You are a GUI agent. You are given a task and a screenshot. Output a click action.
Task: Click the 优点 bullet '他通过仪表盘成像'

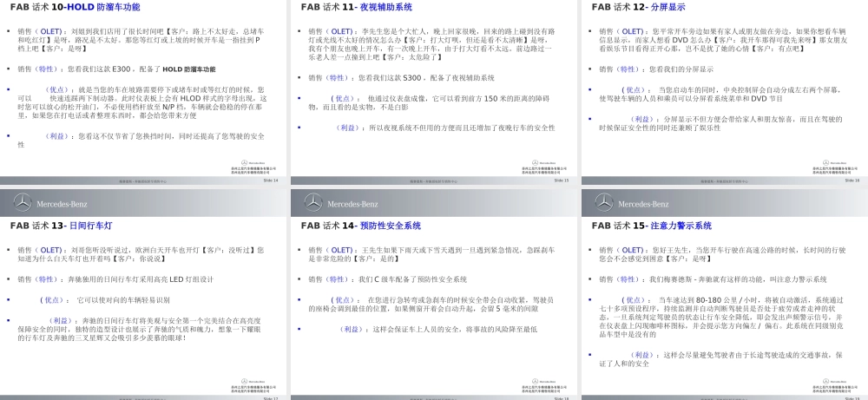(429, 103)
